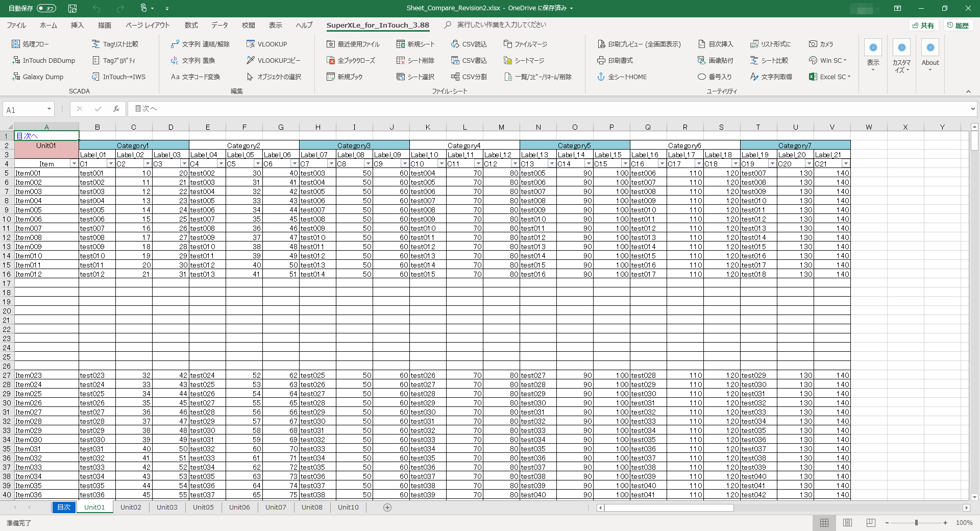Switch to the ホーム ribbon tab
The image size is (980, 531).
pos(48,25)
